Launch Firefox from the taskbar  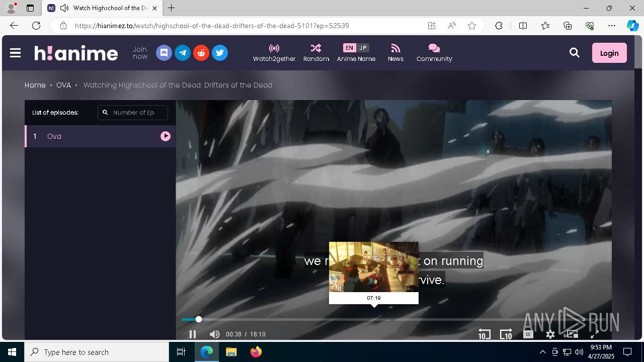tap(256, 352)
